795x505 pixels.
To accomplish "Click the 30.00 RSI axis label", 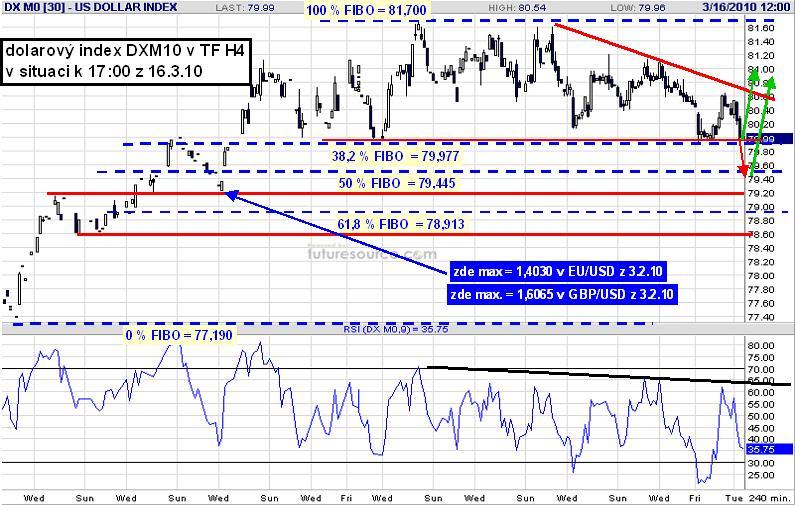I will point(761,463).
